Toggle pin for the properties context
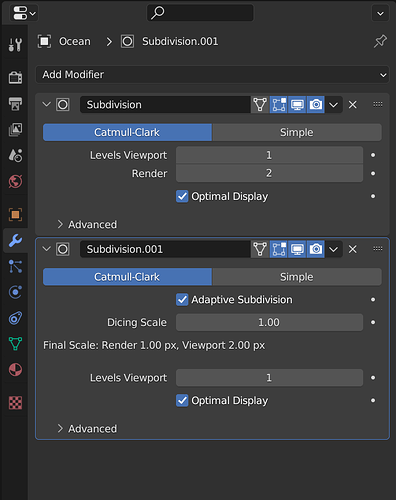This screenshot has width=396, height=500. (x=380, y=42)
